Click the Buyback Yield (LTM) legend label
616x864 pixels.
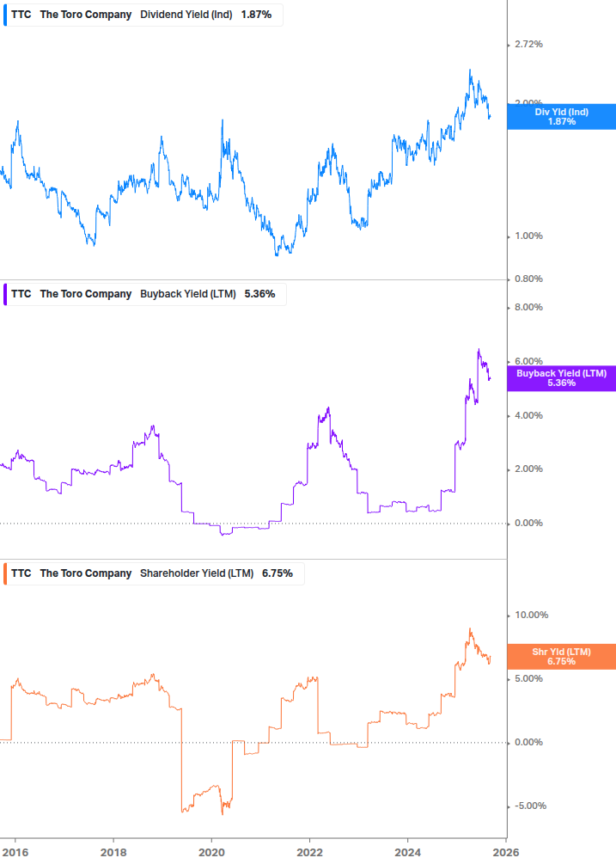pos(187,294)
